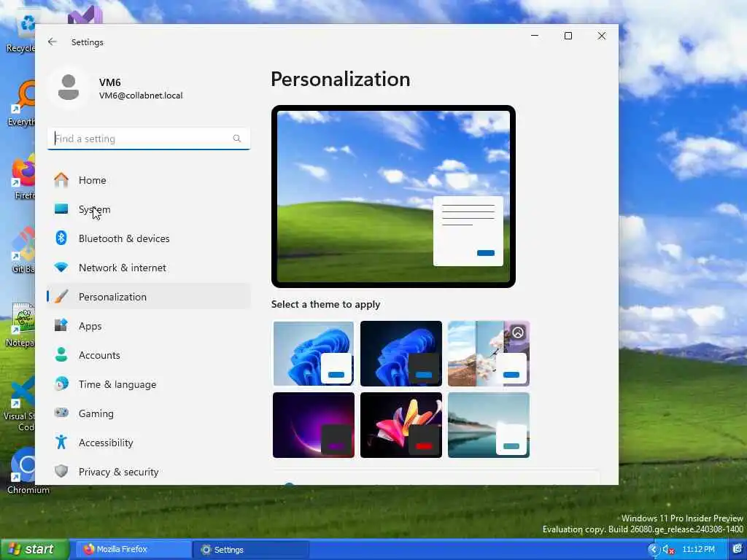Click the back arrow in Settings
Image resolution: width=747 pixels, height=560 pixels.
tap(53, 42)
